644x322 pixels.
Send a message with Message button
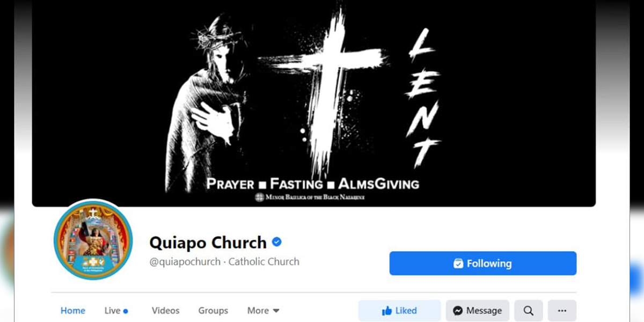(478, 311)
